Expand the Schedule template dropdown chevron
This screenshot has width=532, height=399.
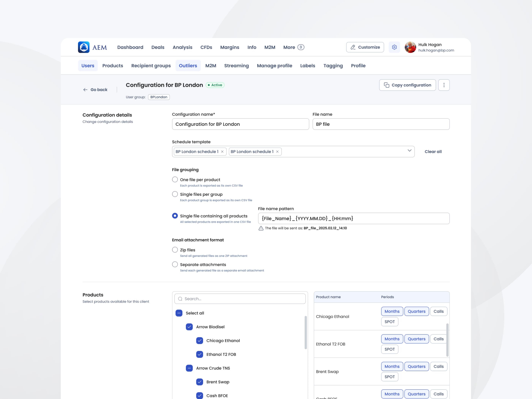click(409, 150)
